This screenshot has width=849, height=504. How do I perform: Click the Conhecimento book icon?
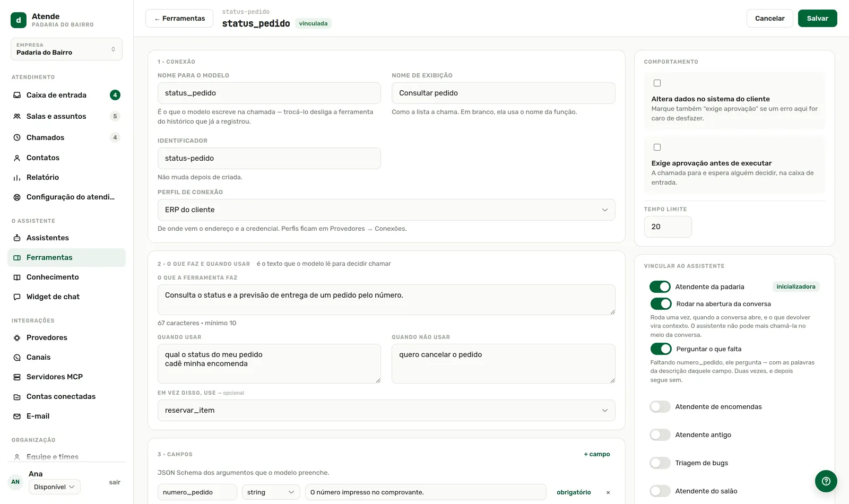click(17, 277)
